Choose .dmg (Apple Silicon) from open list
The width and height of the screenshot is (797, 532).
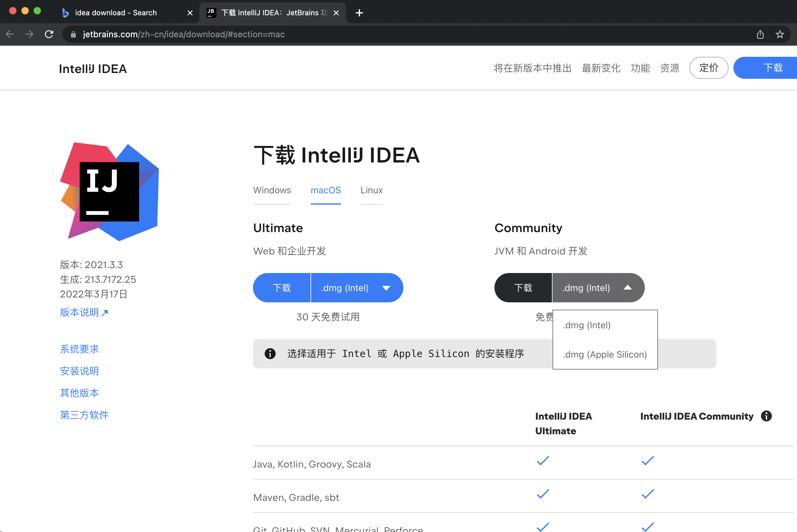[605, 354]
